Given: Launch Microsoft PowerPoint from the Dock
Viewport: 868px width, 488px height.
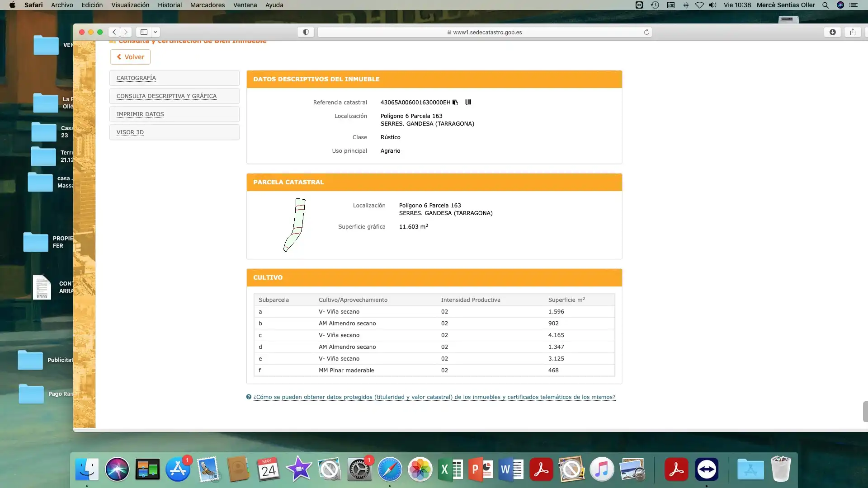Looking at the screenshot, I should [x=481, y=469].
